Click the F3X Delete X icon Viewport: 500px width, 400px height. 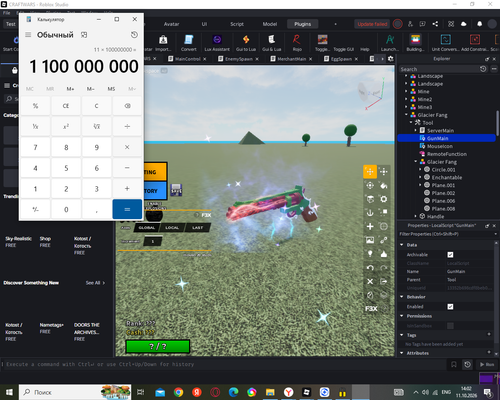pos(370,281)
